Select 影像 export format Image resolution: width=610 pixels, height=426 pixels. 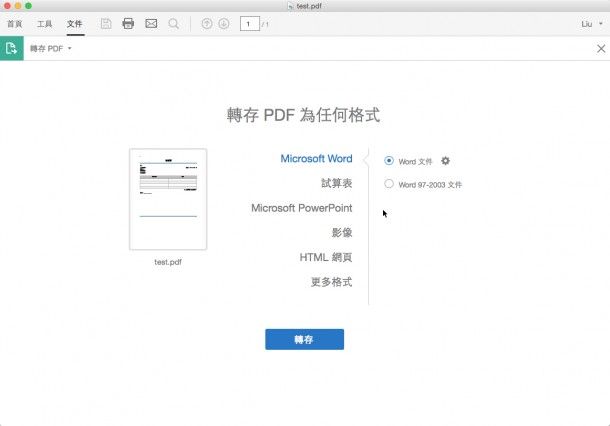pos(342,233)
